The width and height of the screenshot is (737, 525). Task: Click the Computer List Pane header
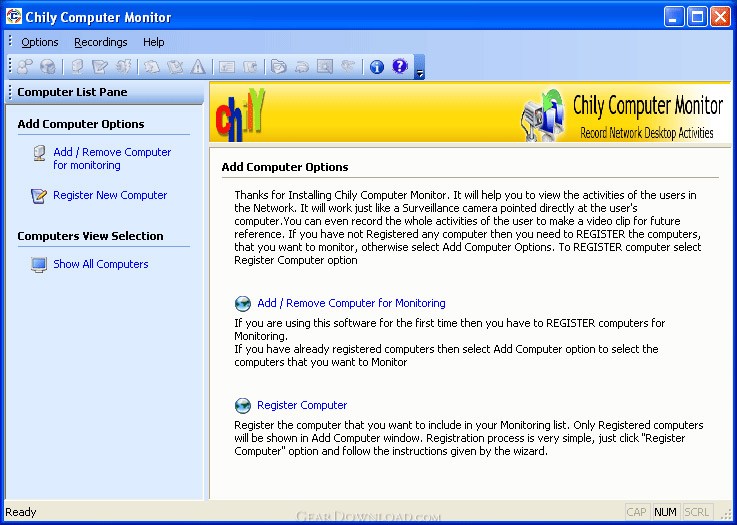pos(105,92)
